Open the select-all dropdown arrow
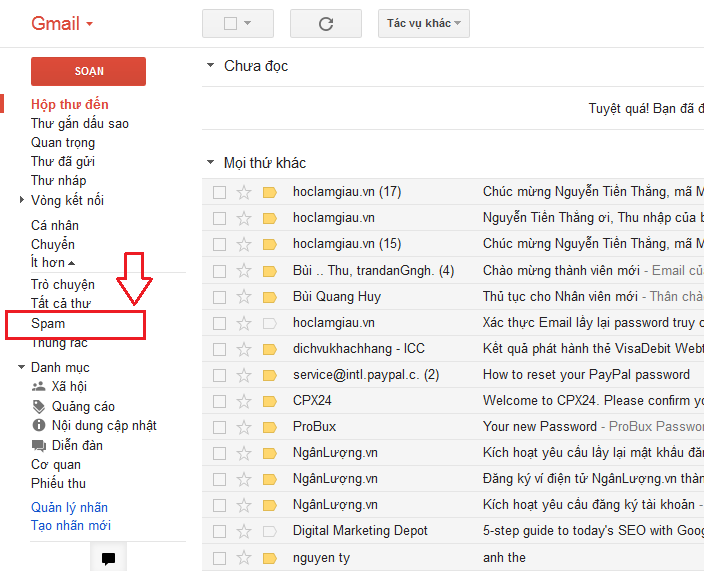704x571 pixels. pos(247,23)
